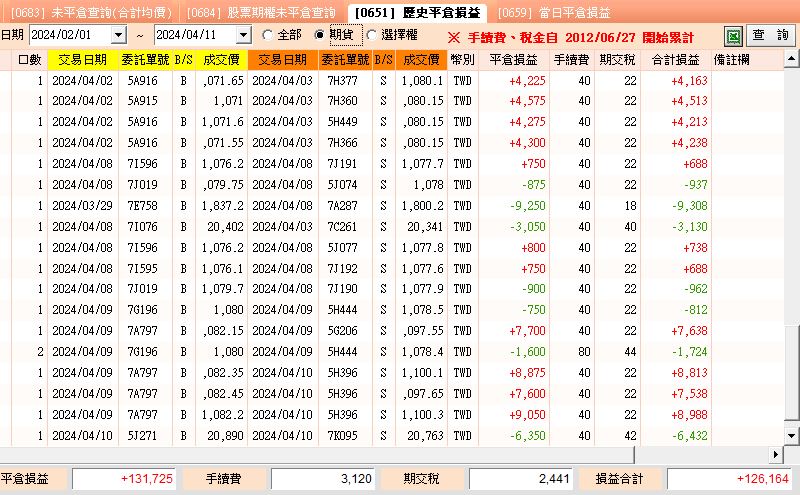Screen dimensions: 800x495
Task: Click the green Excel export icon
Action: 733,36
